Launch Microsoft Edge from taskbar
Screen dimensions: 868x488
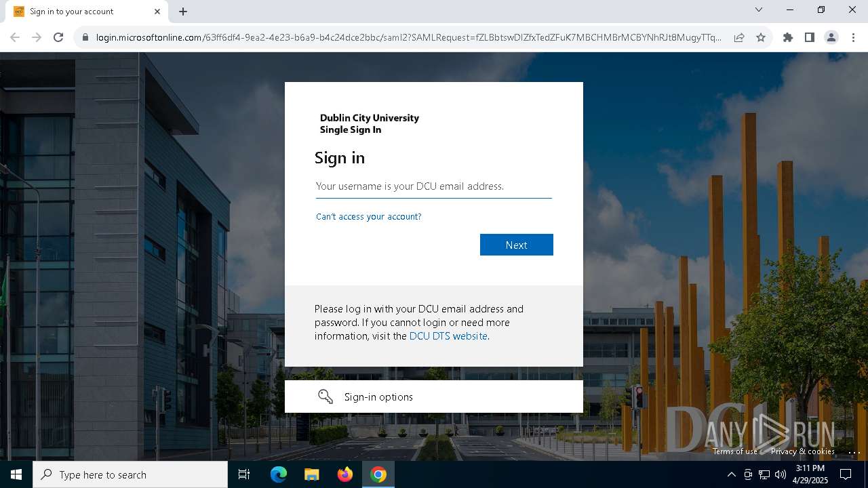click(x=279, y=474)
